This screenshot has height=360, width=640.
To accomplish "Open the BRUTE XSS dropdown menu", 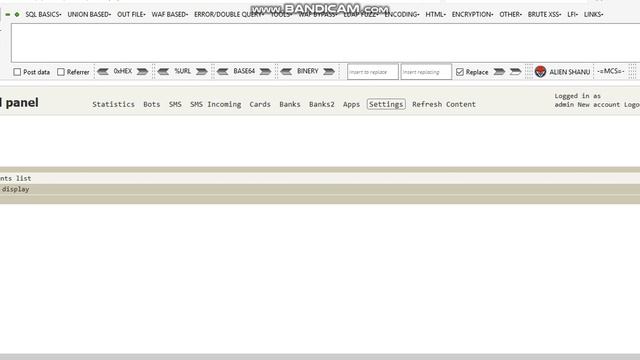I will (x=544, y=14).
